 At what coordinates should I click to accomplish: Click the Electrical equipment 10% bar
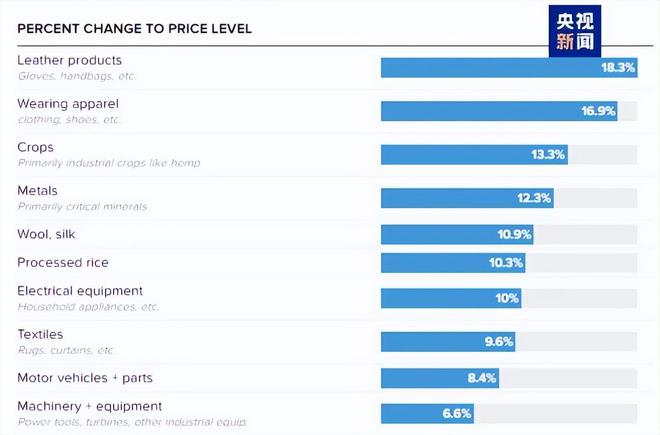tap(451, 298)
